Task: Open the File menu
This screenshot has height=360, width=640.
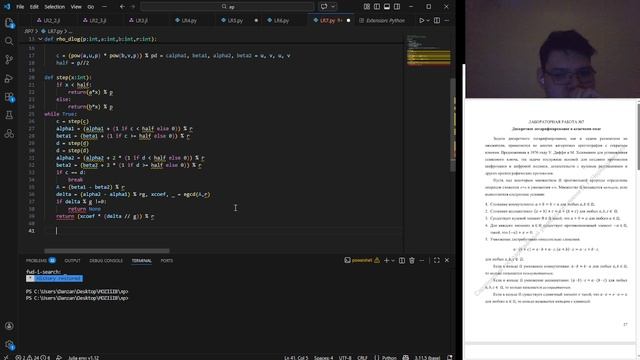Action: pyautogui.click(x=20, y=7)
